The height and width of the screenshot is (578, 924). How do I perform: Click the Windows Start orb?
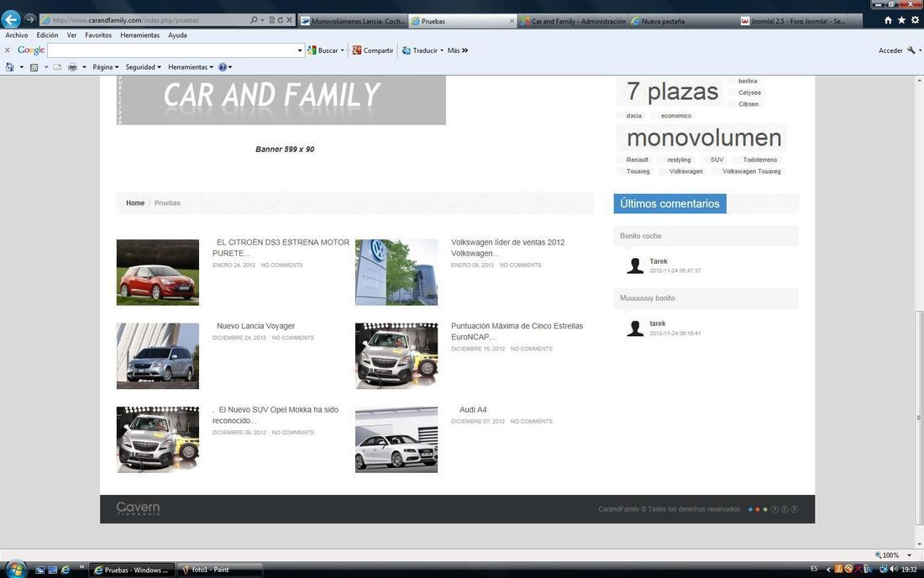[x=15, y=569]
